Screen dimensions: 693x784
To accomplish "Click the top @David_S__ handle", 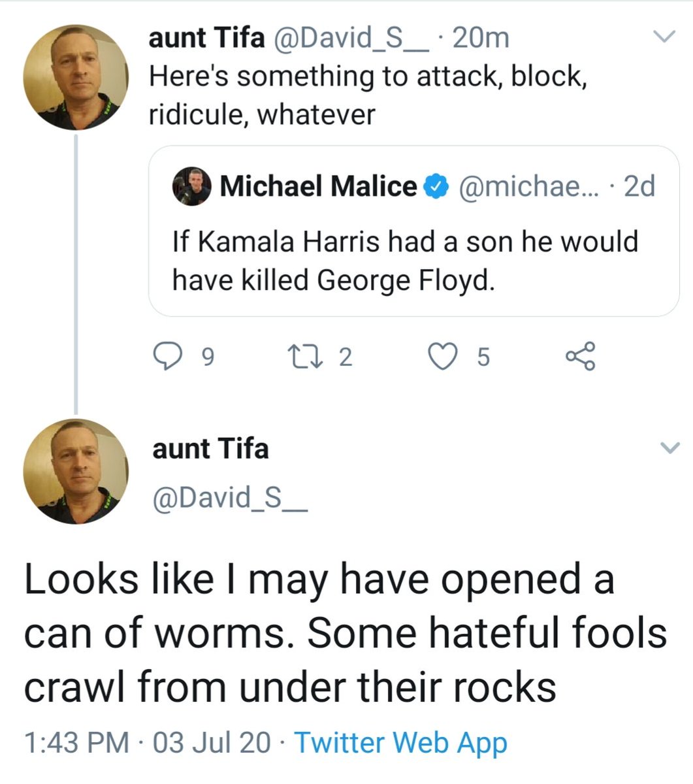I will [351, 39].
